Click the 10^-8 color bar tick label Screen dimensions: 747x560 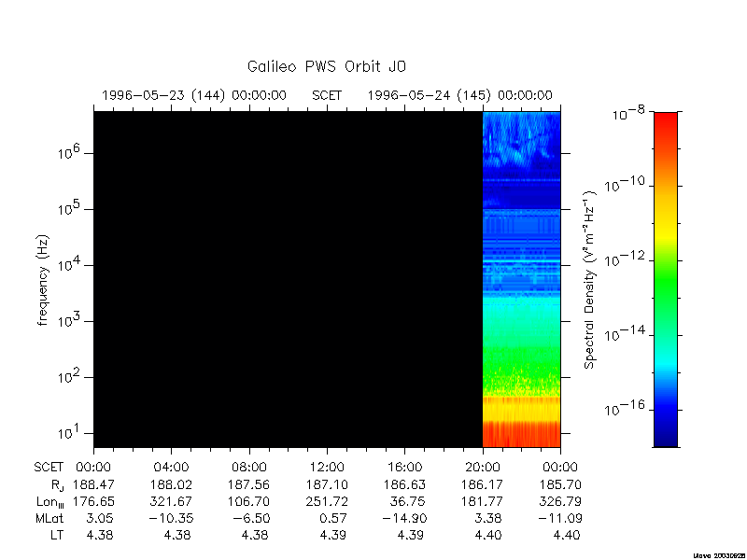628,114
